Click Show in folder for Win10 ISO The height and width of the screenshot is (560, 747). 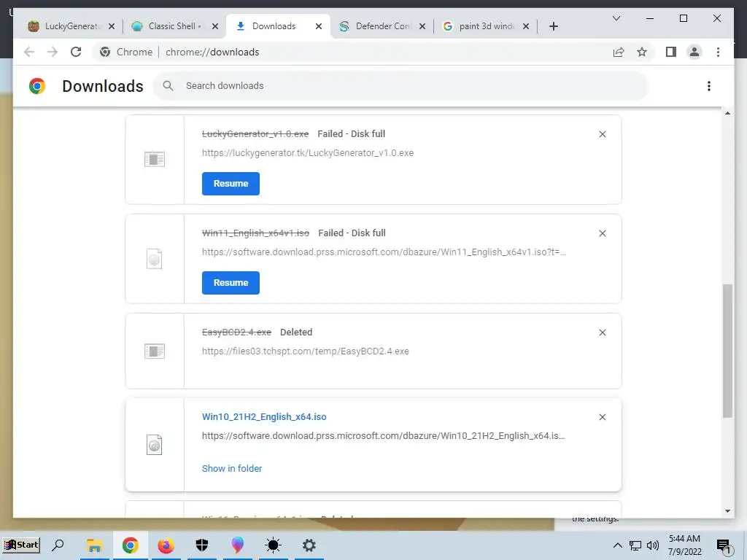click(x=231, y=469)
